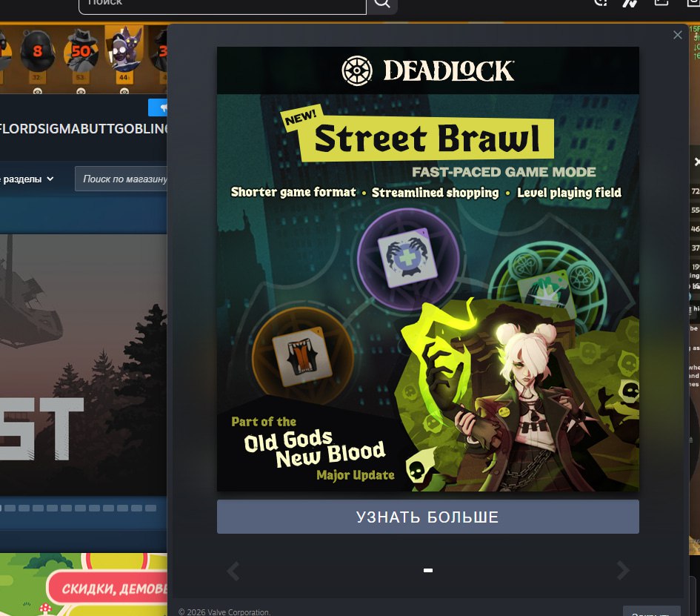700x616 pixels.
Task: Click the level badge showing 53
Action: (80, 78)
